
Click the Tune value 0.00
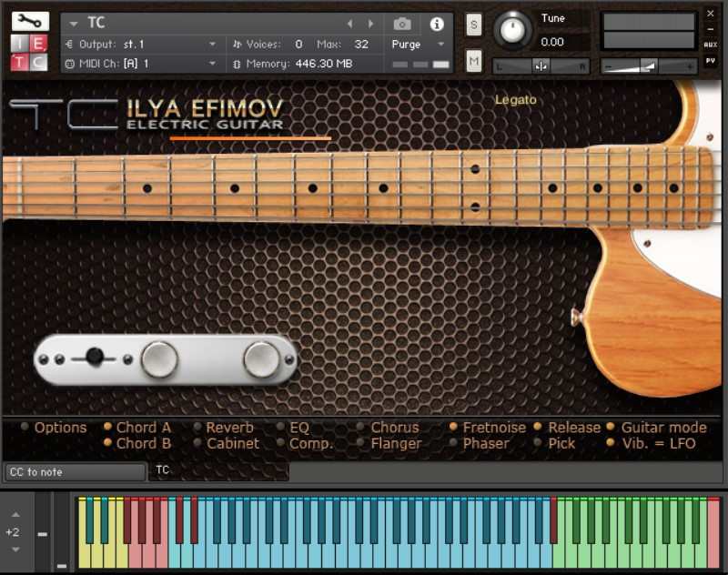click(x=552, y=42)
